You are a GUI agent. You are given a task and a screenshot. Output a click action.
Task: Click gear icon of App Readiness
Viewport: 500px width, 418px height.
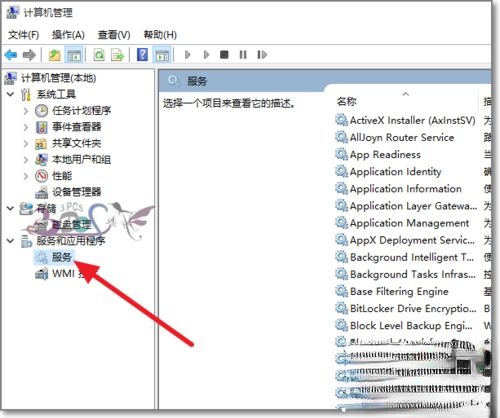[x=341, y=154]
